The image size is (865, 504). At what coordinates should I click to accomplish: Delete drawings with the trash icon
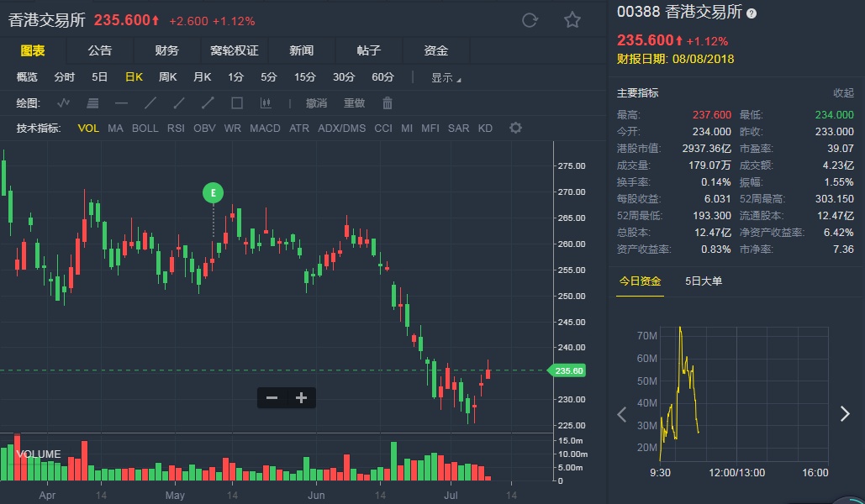pyautogui.click(x=388, y=103)
